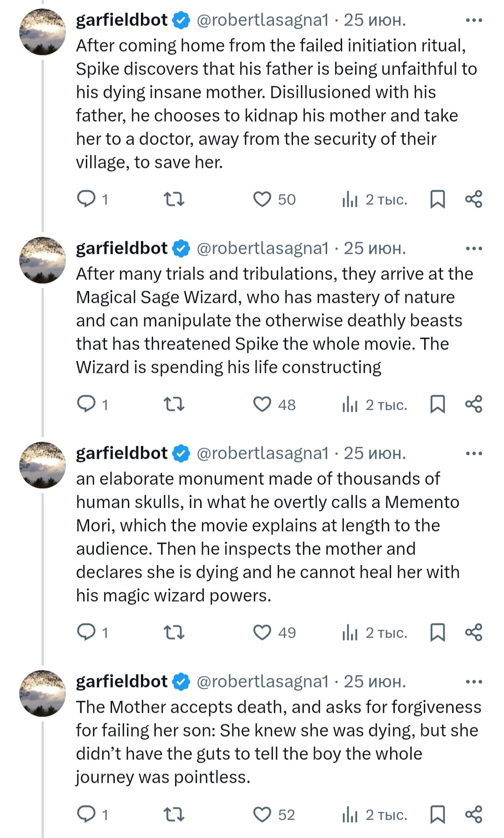Open the tweet text about Spike's unfaithful father
The width and height of the screenshot is (504, 838).
point(275,104)
